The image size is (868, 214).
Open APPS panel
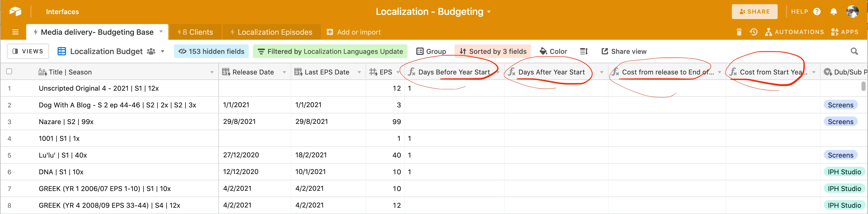[x=844, y=32]
